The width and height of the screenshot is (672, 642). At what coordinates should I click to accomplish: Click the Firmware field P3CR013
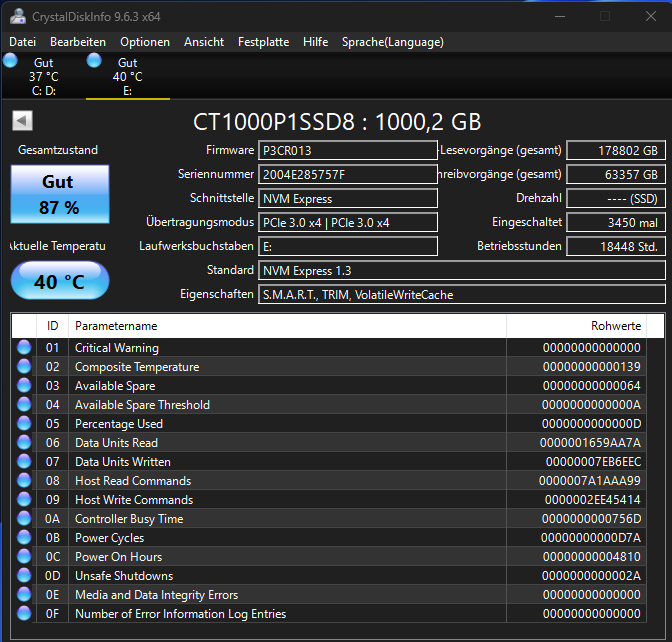click(x=348, y=150)
